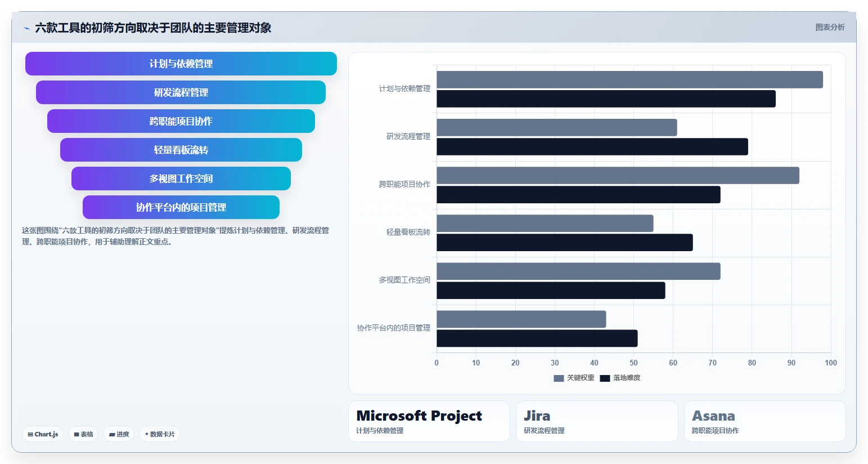Click the 数据卡片 tag chip
The image size is (868, 464).
point(160,434)
